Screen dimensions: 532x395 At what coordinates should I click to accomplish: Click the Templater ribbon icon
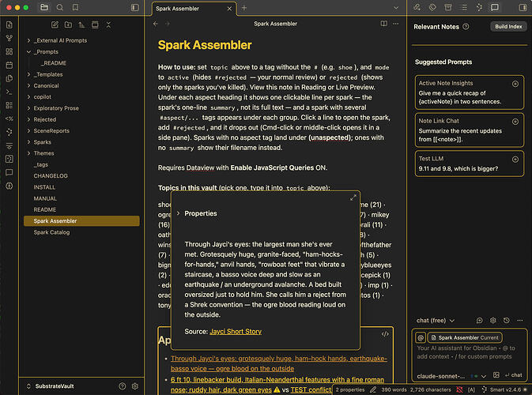click(x=9, y=118)
